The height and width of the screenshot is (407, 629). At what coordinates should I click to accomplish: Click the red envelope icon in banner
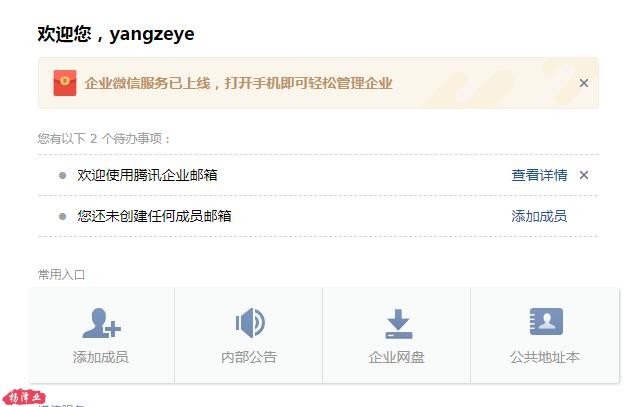pos(65,83)
